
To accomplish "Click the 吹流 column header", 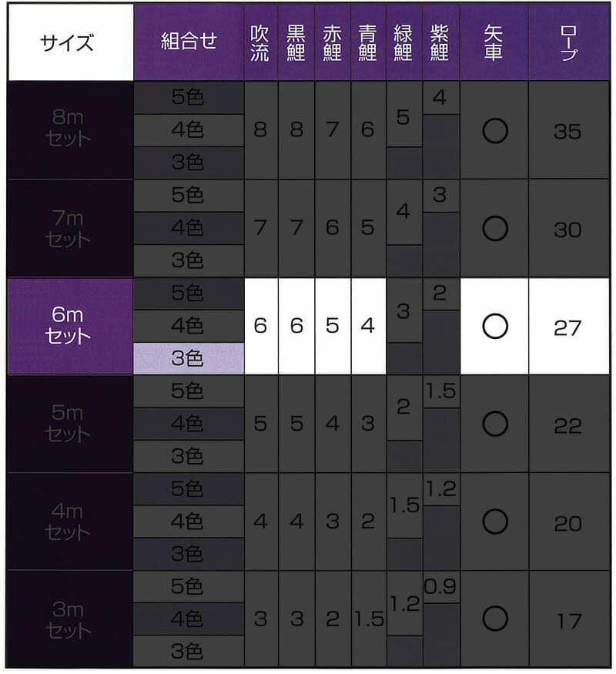I will tap(260, 42).
